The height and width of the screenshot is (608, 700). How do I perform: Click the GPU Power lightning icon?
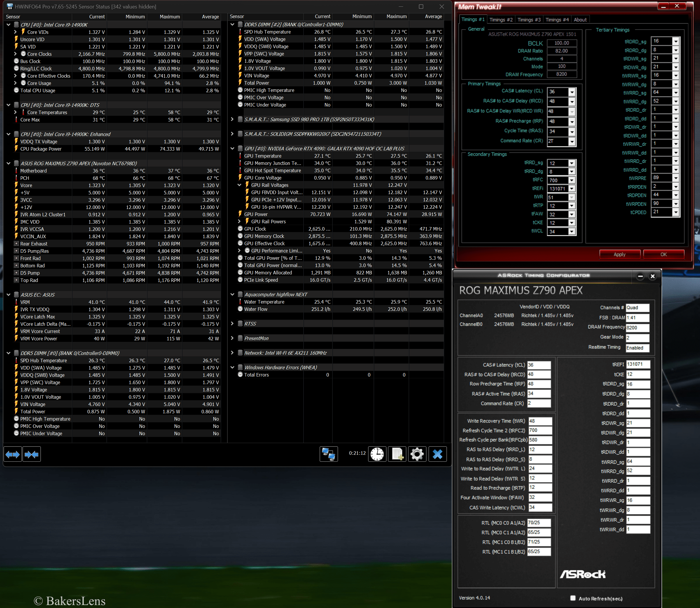(240, 214)
